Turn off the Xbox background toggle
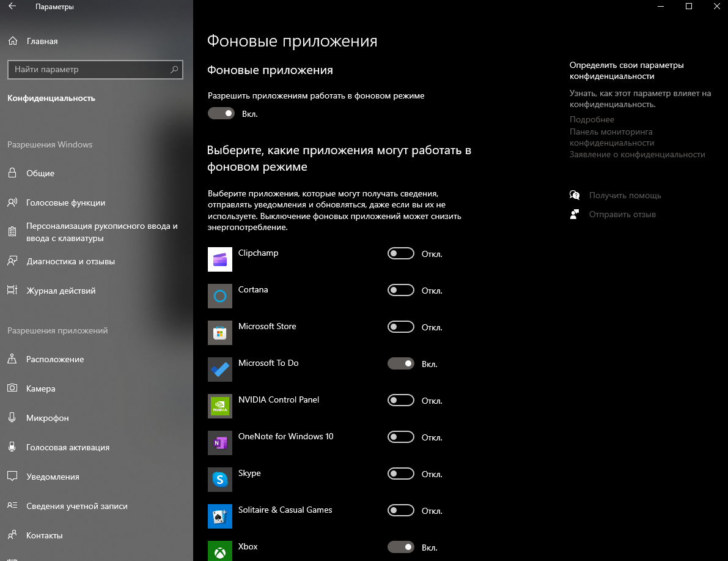 (401, 548)
